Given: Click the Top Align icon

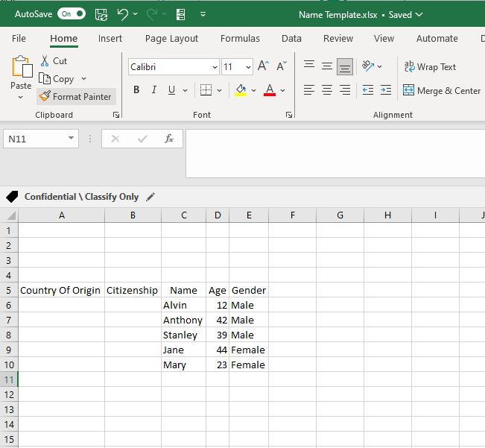Looking at the screenshot, I should [x=309, y=66].
